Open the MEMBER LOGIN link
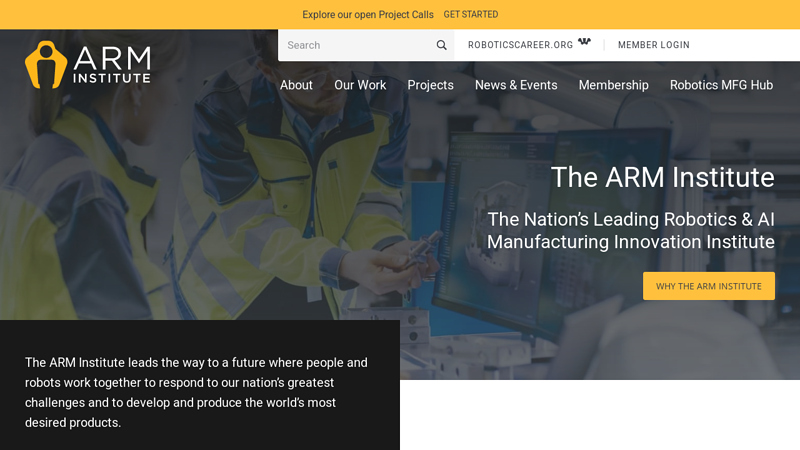800x450 pixels. tap(654, 45)
